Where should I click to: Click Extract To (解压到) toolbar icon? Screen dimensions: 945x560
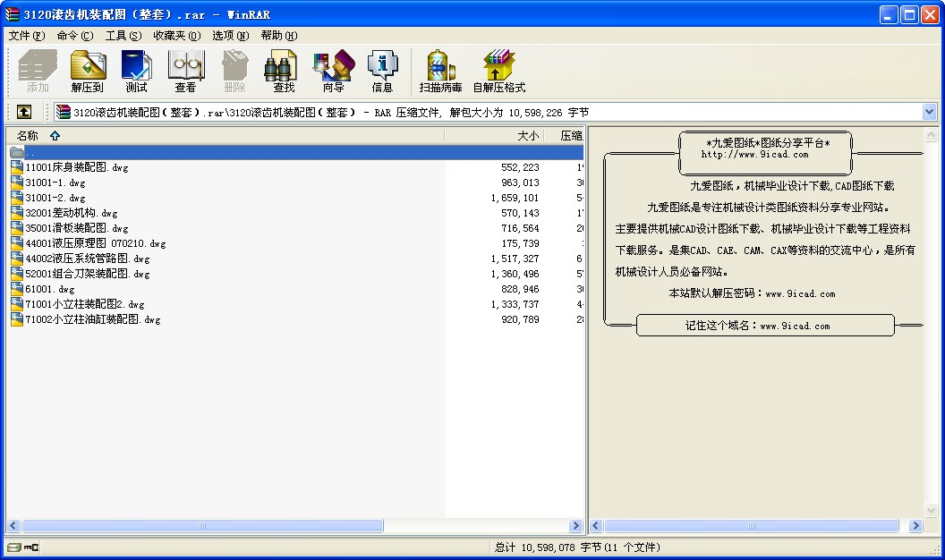(88, 71)
